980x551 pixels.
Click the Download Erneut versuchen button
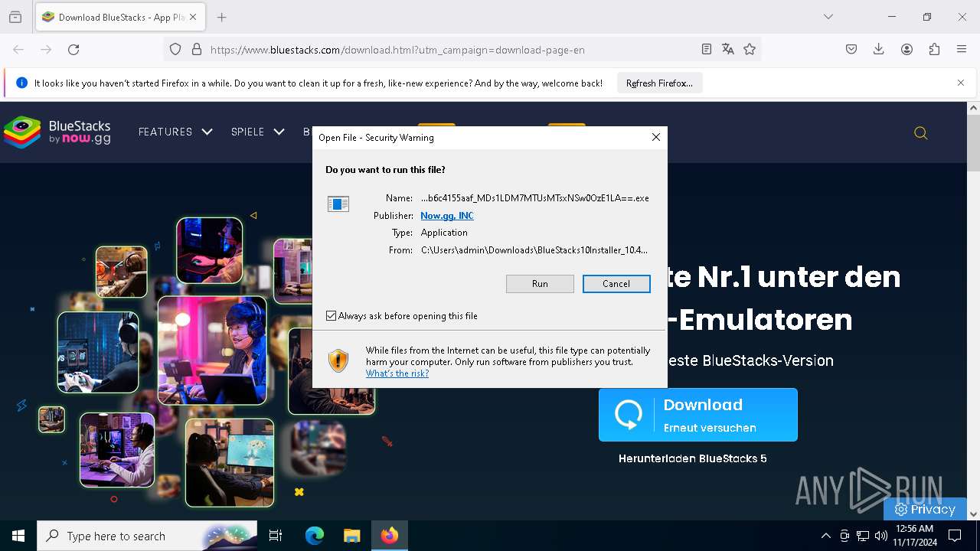coord(698,415)
